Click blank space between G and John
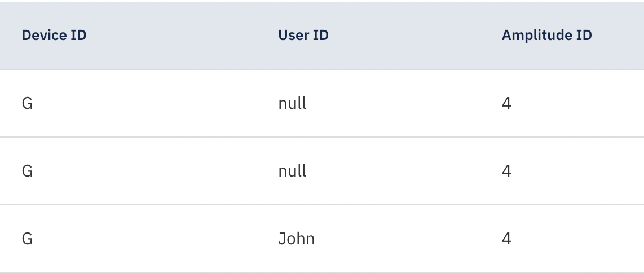Image resolution: width=644 pixels, height=273 pixels. coord(156,239)
